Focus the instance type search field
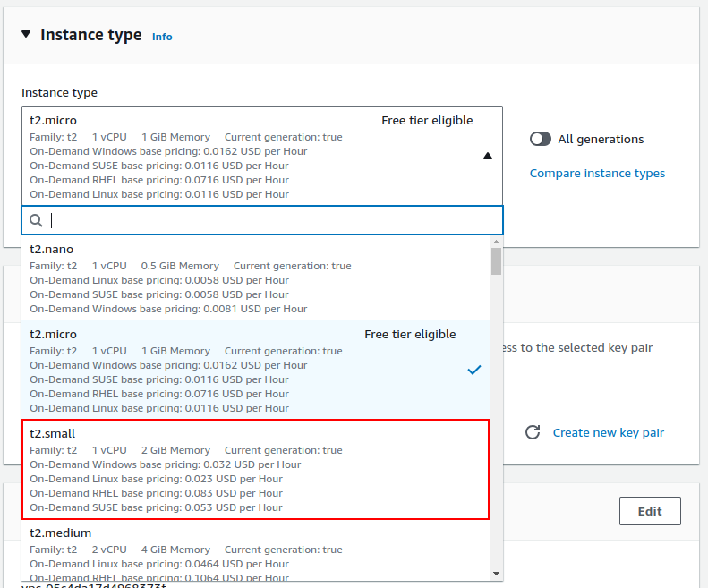 tap(269, 220)
